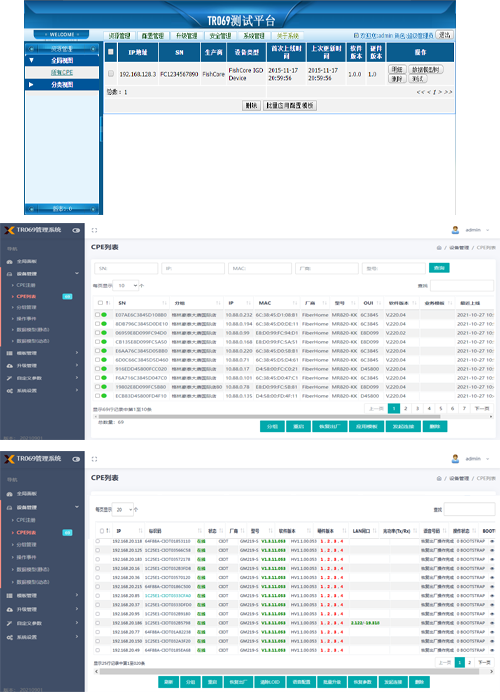Open 每页显示 10 dropdown in FiberHome page
The image size is (500, 700).
(x=126, y=286)
